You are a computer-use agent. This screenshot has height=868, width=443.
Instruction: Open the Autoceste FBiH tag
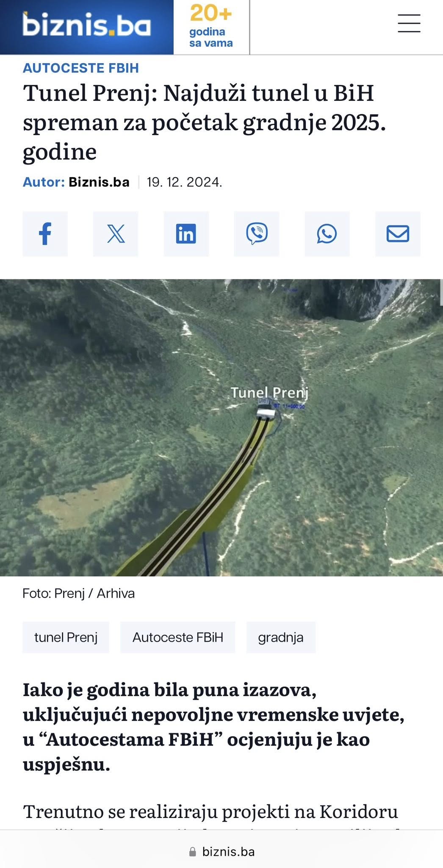[178, 637]
